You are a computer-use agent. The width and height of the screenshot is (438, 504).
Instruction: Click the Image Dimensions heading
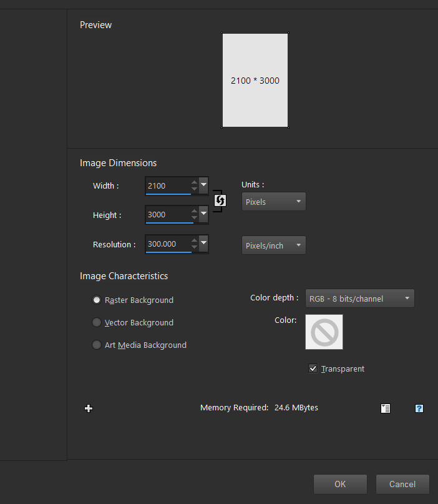point(118,163)
